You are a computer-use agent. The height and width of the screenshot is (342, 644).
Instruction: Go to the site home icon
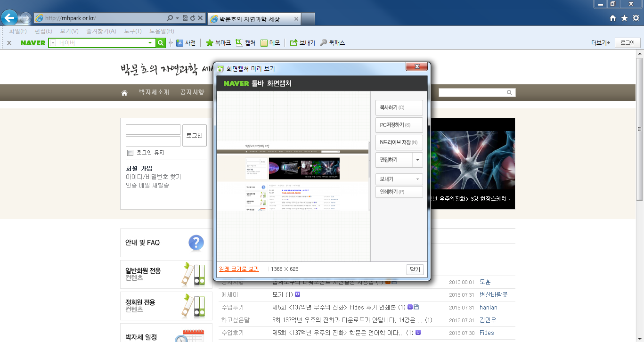click(124, 93)
